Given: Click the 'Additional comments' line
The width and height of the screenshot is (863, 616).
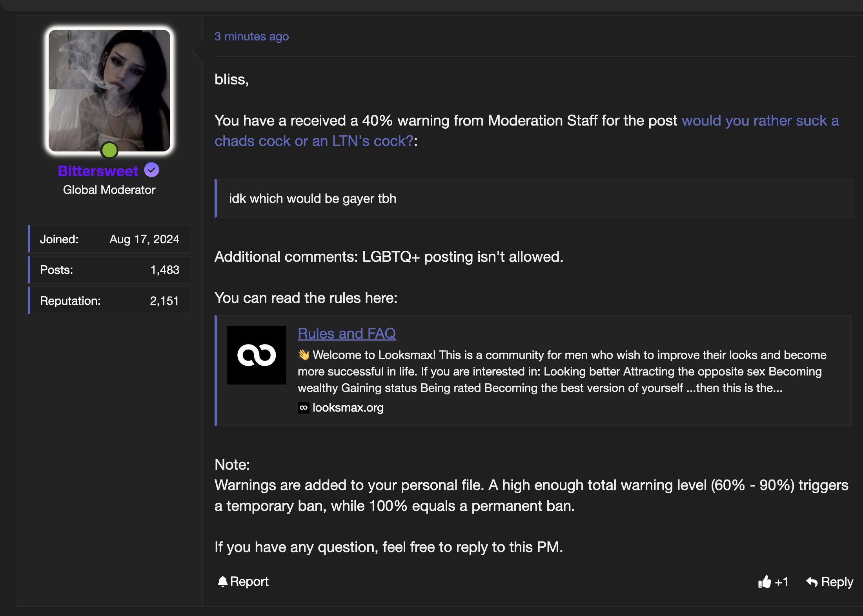Looking at the screenshot, I should 389,257.
